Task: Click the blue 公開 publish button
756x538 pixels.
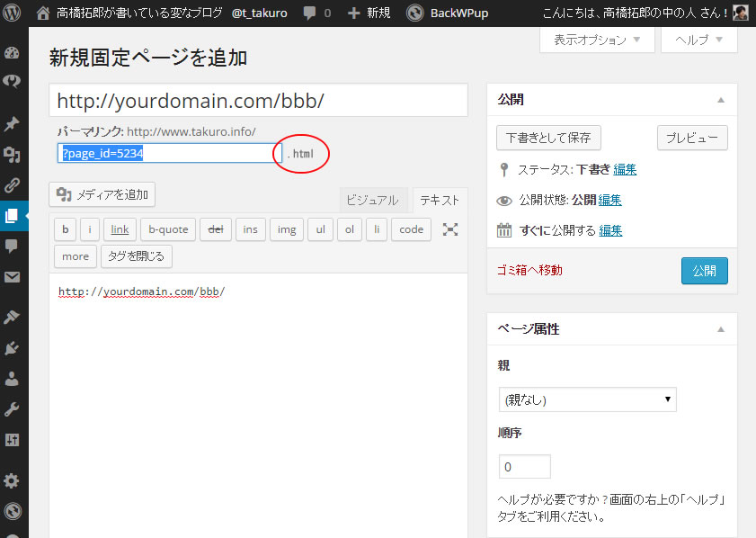Action: (x=704, y=271)
